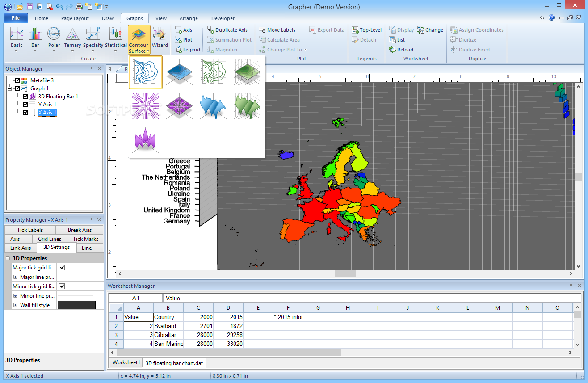The width and height of the screenshot is (588, 383).
Task: Click the Print icon in quick access toolbar
Action: click(x=79, y=7)
